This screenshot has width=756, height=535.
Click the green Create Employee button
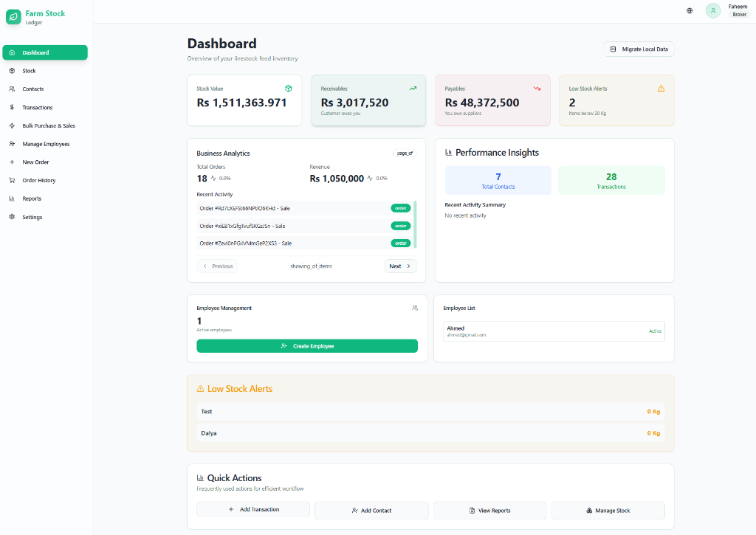(x=307, y=346)
